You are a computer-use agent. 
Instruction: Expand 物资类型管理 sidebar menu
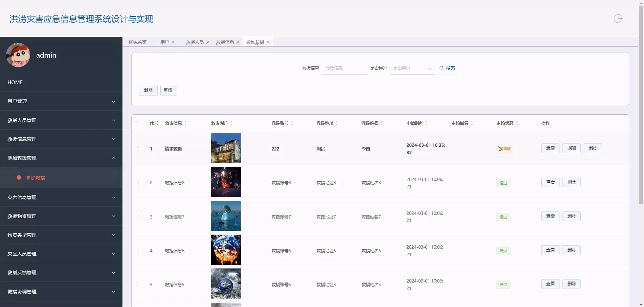pyautogui.click(x=61, y=235)
